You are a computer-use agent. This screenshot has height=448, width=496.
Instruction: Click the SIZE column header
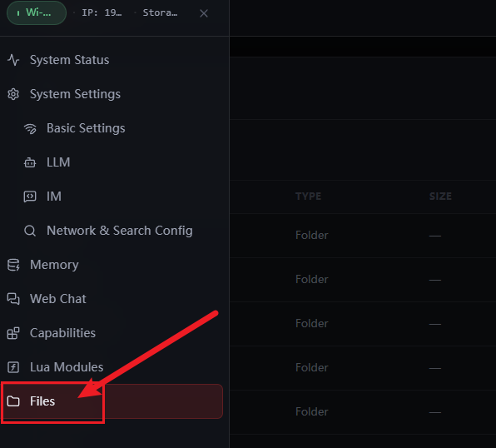[440, 197]
